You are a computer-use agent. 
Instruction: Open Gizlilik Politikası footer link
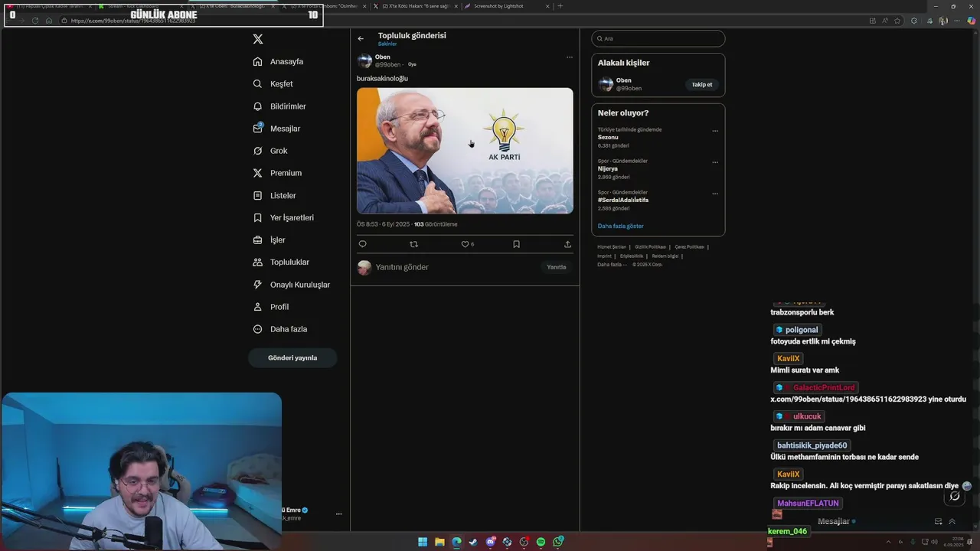(x=650, y=247)
